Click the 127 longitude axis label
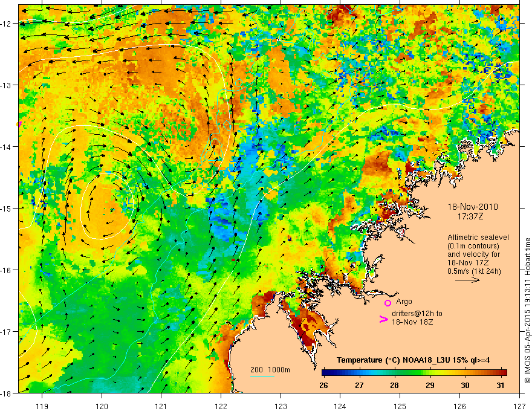 tap(519, 406)
